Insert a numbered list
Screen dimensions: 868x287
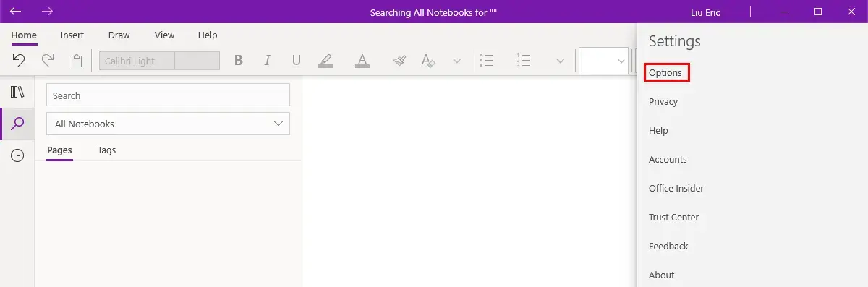pyautogui.click(x=524, y=61)
